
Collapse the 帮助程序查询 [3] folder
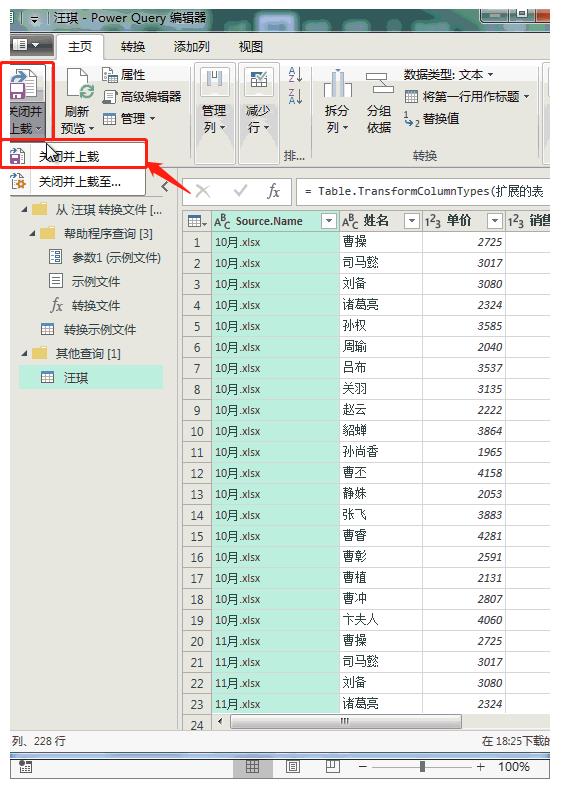tap(32, 234)
